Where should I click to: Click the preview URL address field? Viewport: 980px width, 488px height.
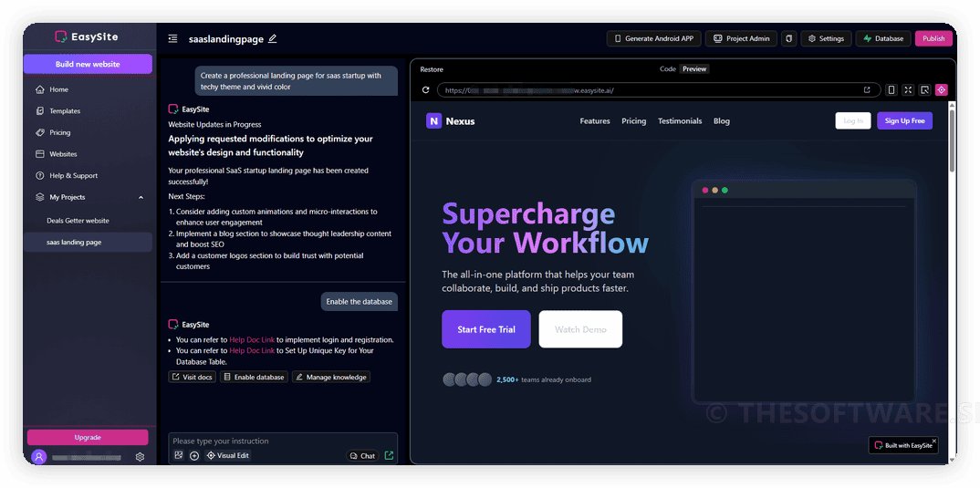[659, 90]
